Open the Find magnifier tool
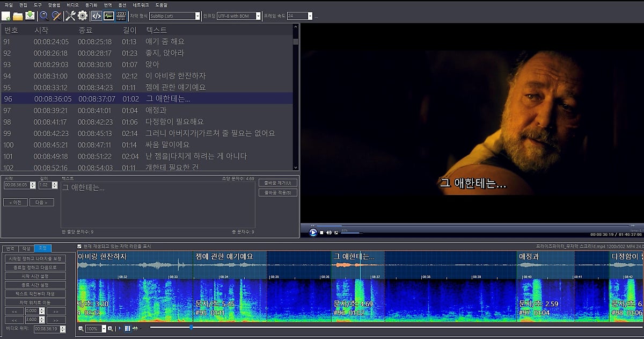This screenshot has width=644, height=339. click(44, 16)
